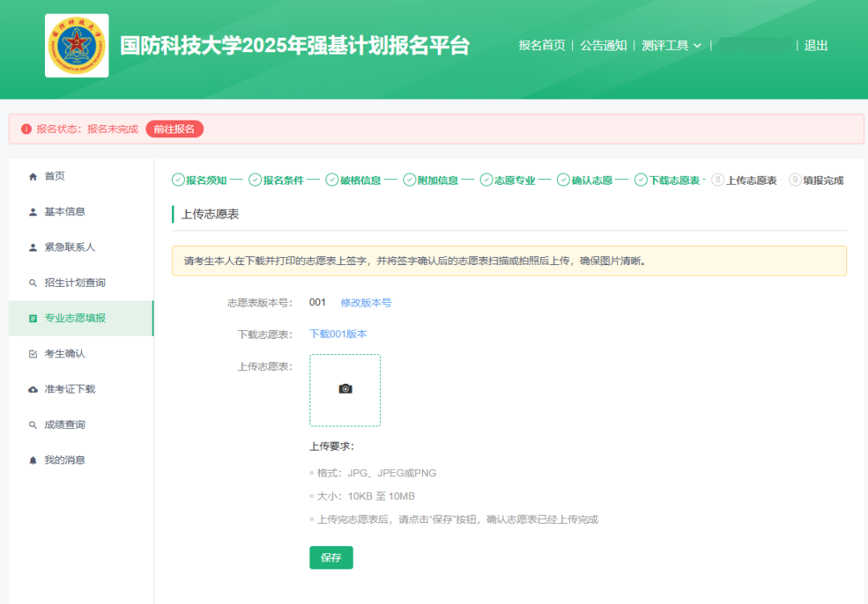The width and height of the screenshot is (868, 604).
Task: Go to the 附加信息 step label
Action: [x=438, y=180]
